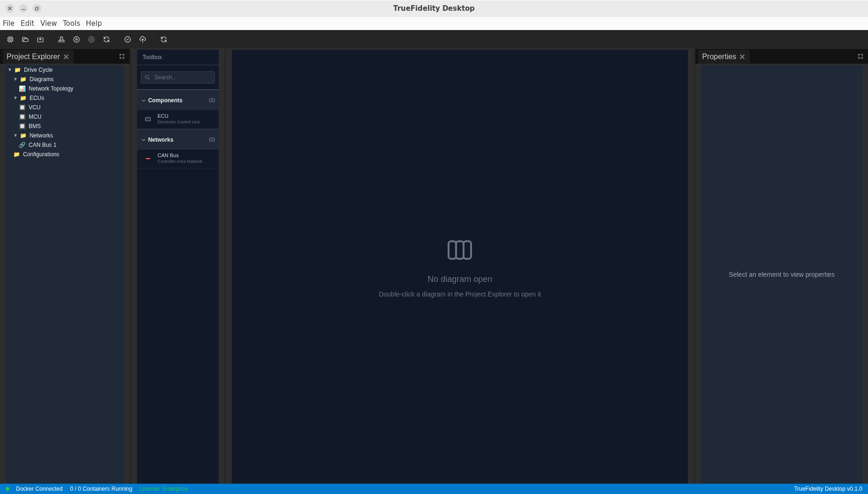Viewport: 868px width, 494px height.
Task: Click the chip icon for a new project
Action: [x=10, y=39]
